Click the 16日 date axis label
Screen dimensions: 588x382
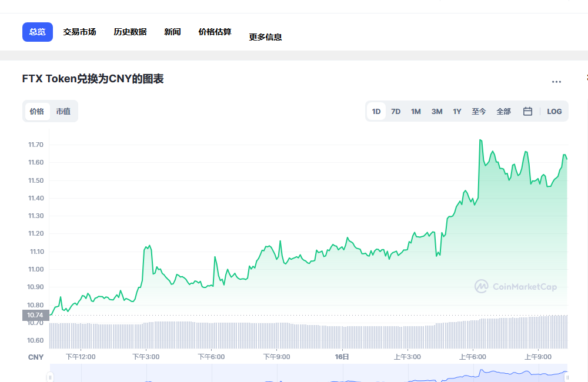(x=342, y=357)
